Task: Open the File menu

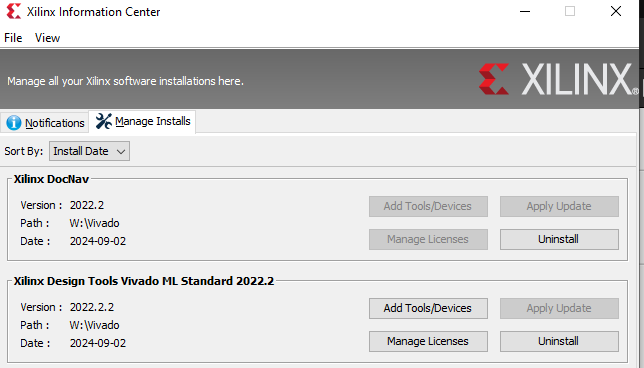Action: [13, 38]
